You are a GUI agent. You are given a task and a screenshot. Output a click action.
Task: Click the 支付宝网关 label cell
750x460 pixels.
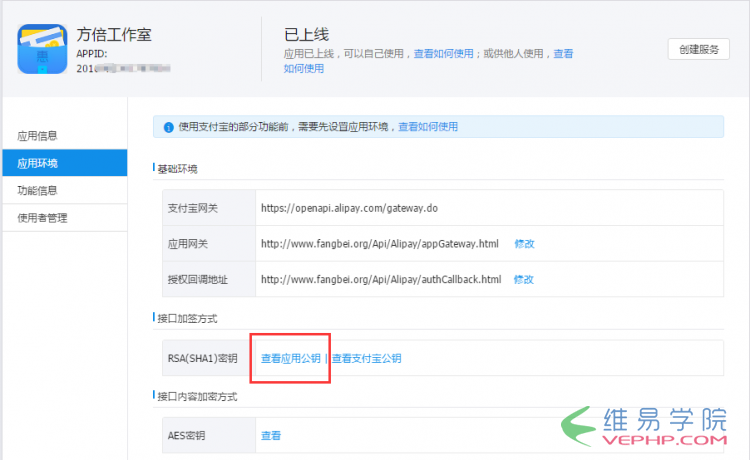[209, 208]
